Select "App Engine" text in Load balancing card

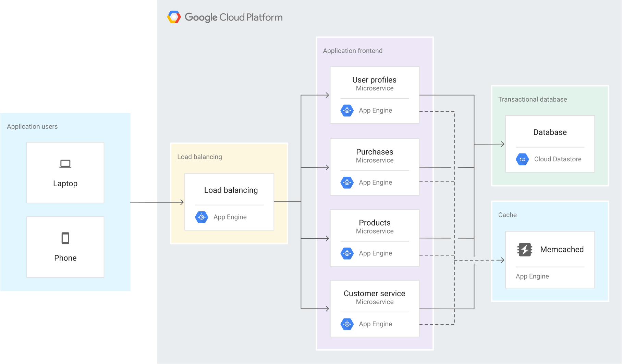pyautogui.click(x=230, y=217)
